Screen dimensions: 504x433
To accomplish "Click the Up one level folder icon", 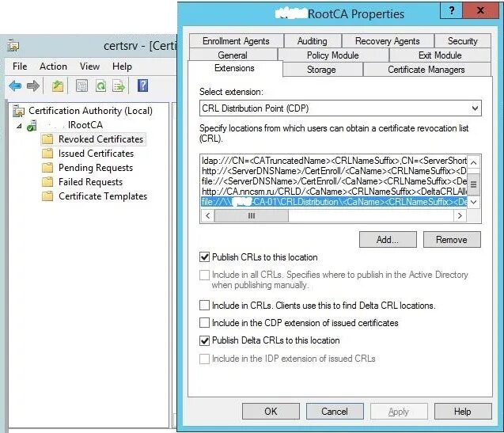I will 58,86.
